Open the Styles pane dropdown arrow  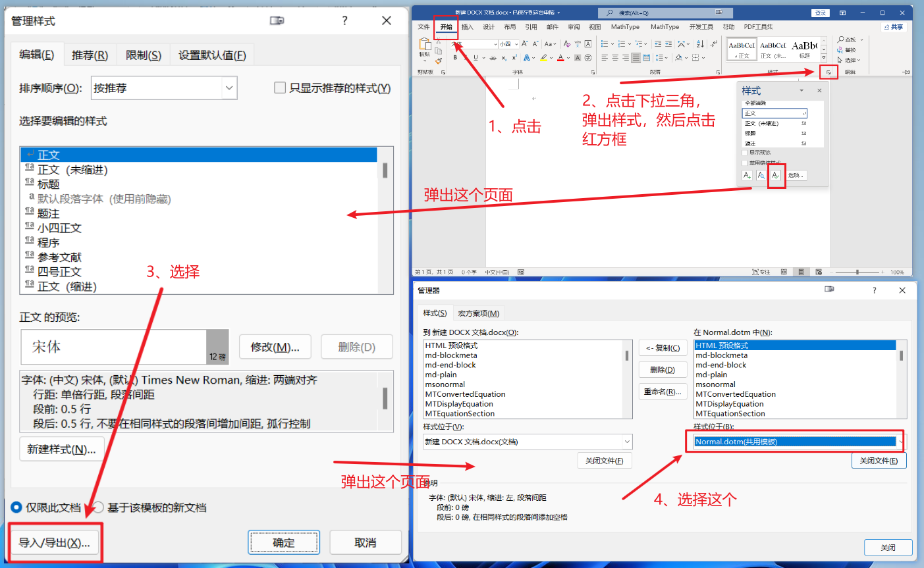click(x=801, y=90)
